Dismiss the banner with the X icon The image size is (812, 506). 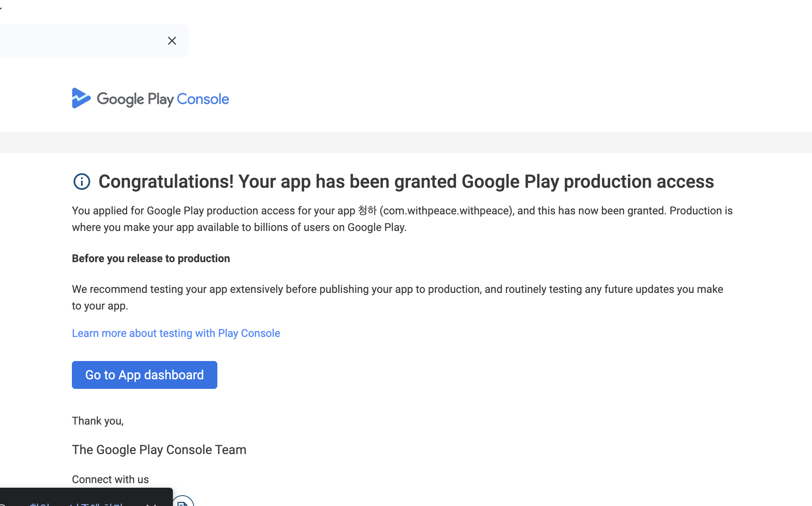point(172,41)
